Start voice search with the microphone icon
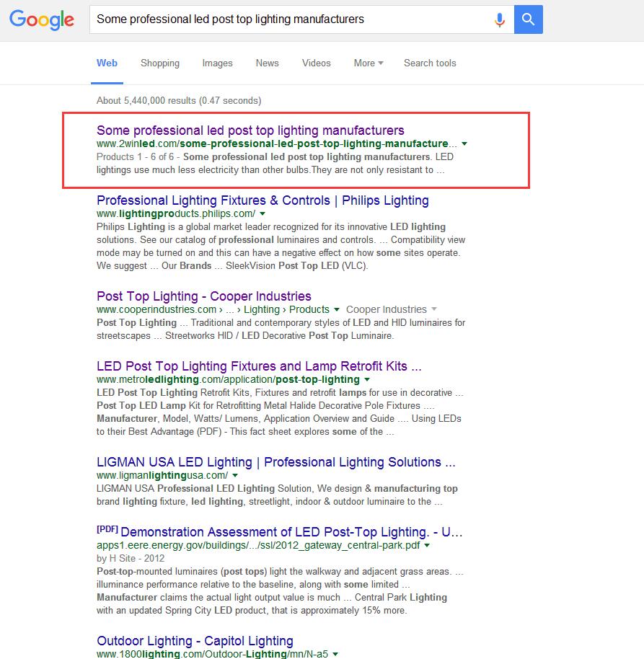 point(499,19)
